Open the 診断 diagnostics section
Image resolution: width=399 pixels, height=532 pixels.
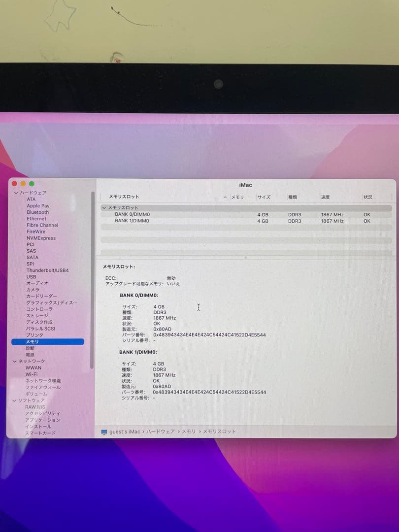point(30,348)
